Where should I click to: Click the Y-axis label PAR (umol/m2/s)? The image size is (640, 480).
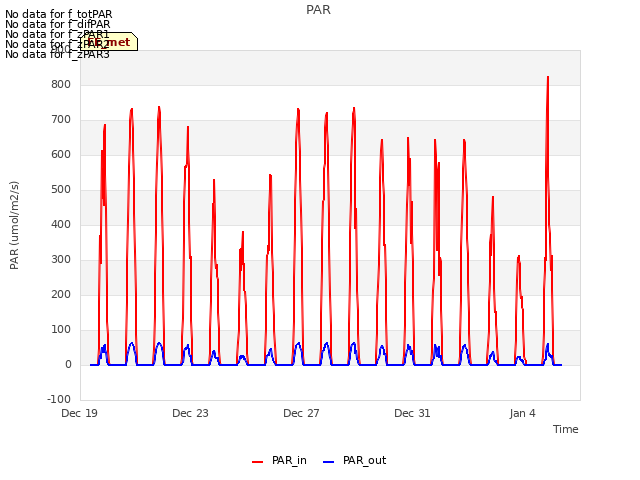[x=14, y=225]
